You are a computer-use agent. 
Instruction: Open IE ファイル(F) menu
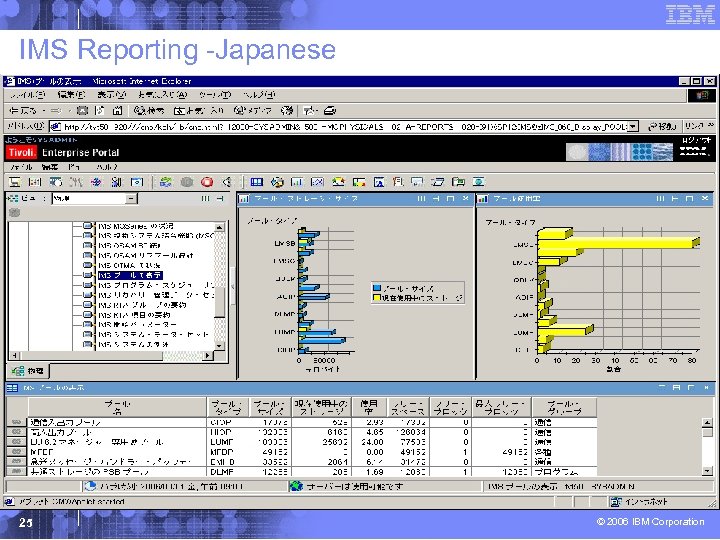click(27, 95)
